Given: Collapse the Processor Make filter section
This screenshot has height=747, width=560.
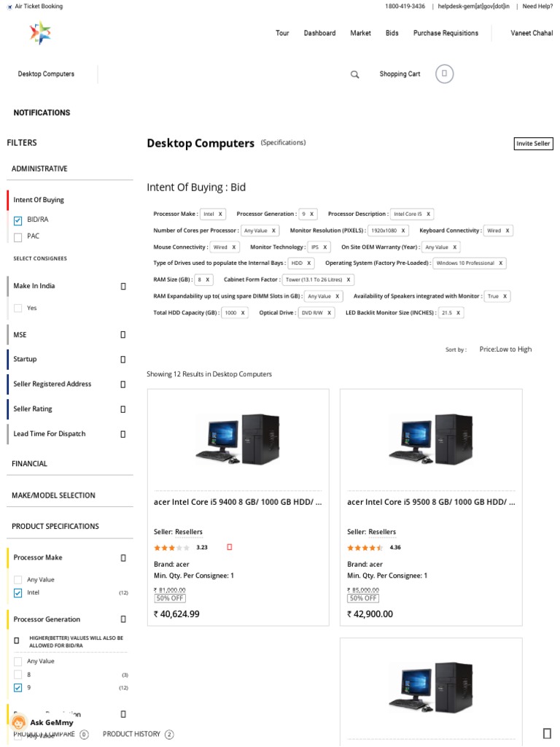Looking at the screenshot, I should point(122,558).
